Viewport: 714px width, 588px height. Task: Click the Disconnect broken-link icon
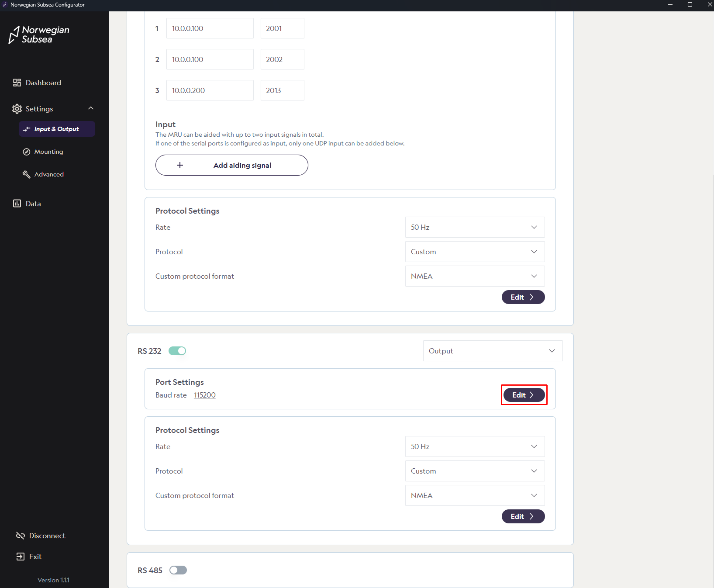(x=20, y=536)
